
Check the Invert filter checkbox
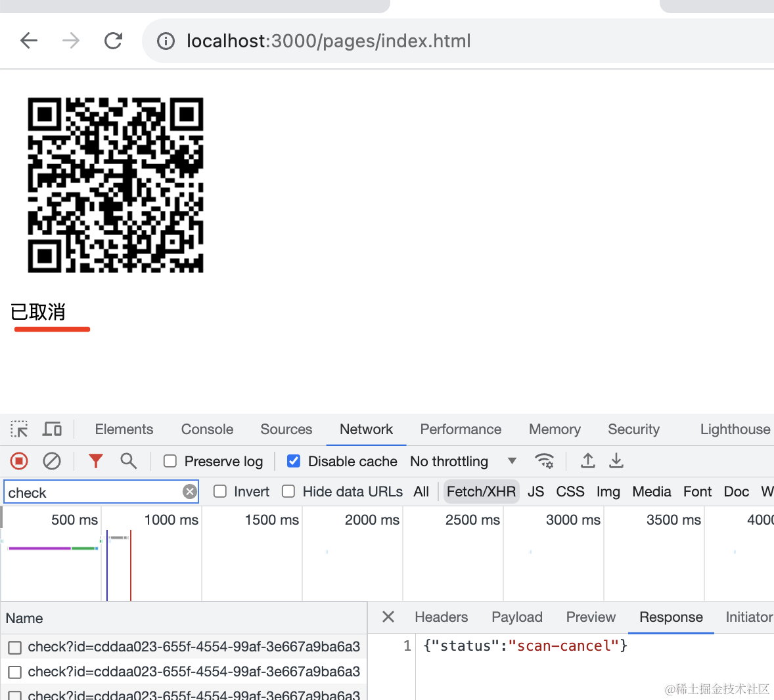click(221, 492)
